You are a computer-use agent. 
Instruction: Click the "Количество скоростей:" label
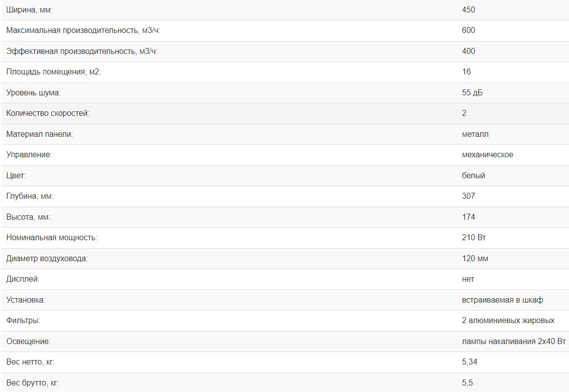[47, 113]
